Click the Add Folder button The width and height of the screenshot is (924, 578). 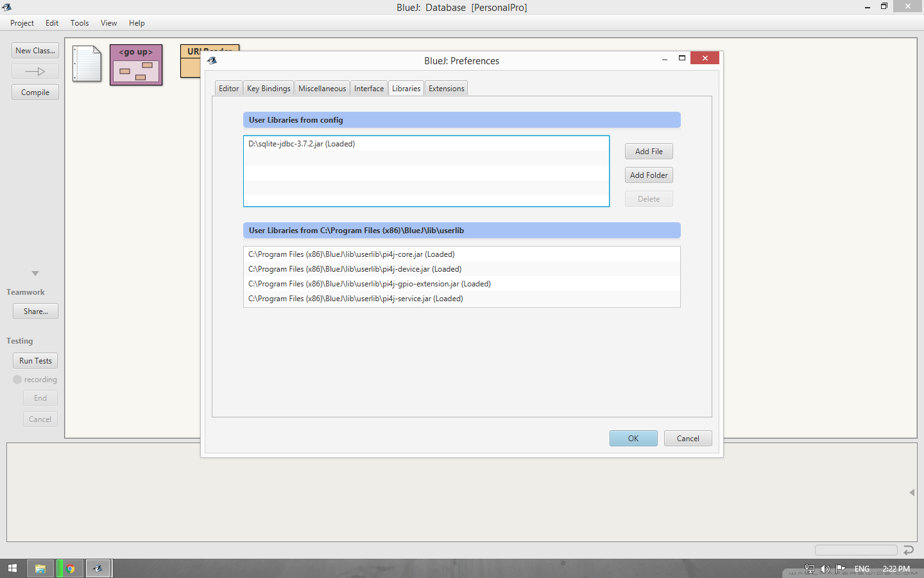point(649,175)
